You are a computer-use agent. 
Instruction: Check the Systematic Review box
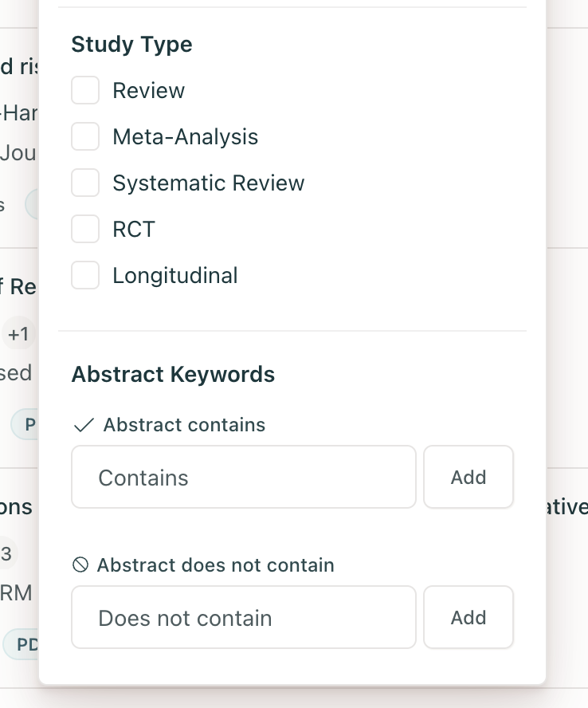tap(85, 183)
